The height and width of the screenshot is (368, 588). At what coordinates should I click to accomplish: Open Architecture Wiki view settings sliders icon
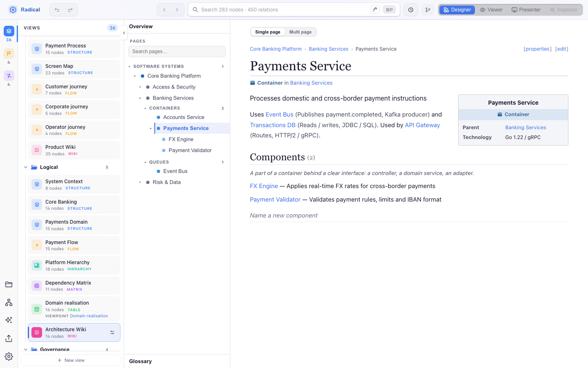point(112,333)
